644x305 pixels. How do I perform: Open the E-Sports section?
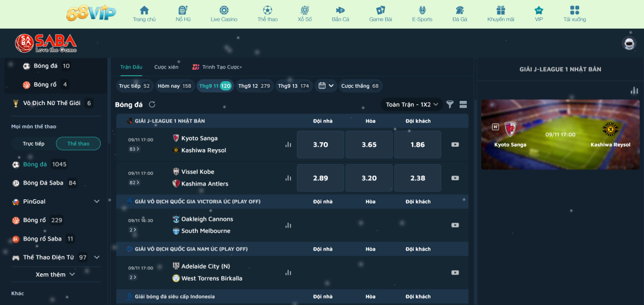pos(422,14)
